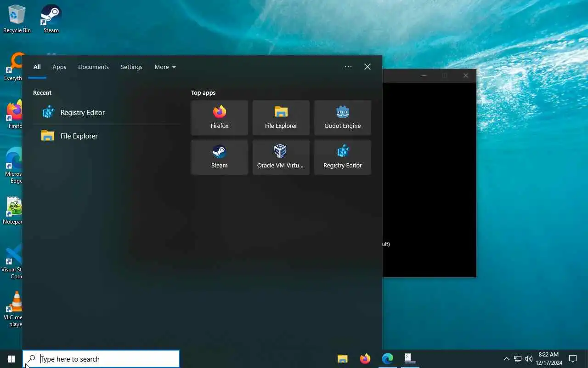Screen dimensions: 588x368
Task: Select the All search tab
Action: pos(37,67)
